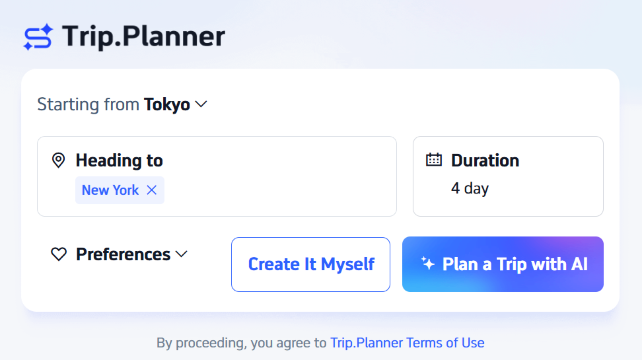Click the heart icon next to Preferences
Viewport: 642px width, 360px height.
pyautogui.click(x=59, y=254)
